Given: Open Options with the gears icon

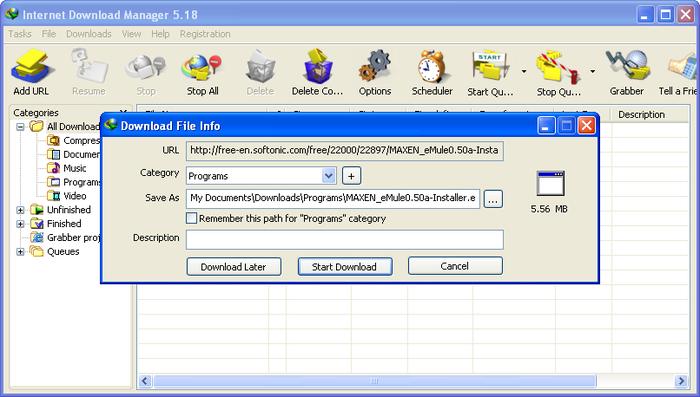Looking at the screenshot, I should click(x=375, y=67).
